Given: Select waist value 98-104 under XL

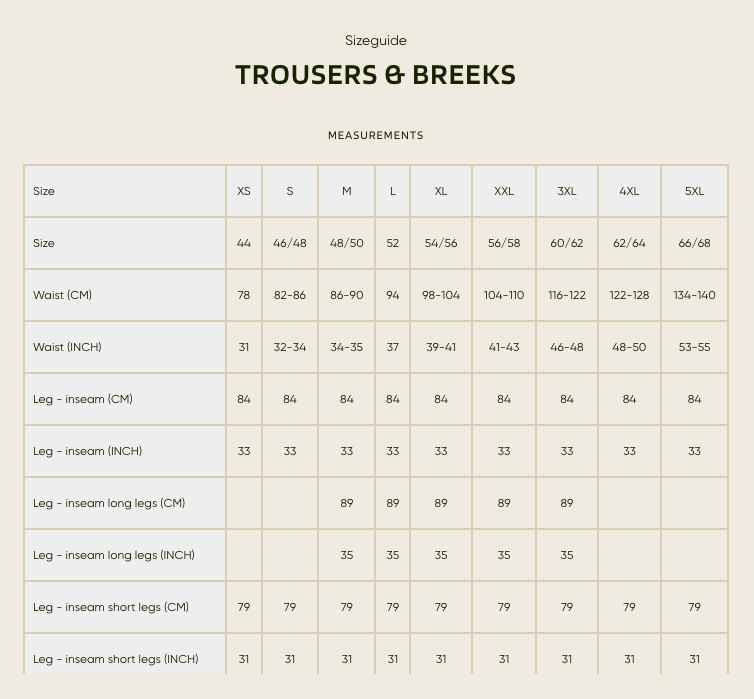Looking at the screenshot, I should click(441, 295).
